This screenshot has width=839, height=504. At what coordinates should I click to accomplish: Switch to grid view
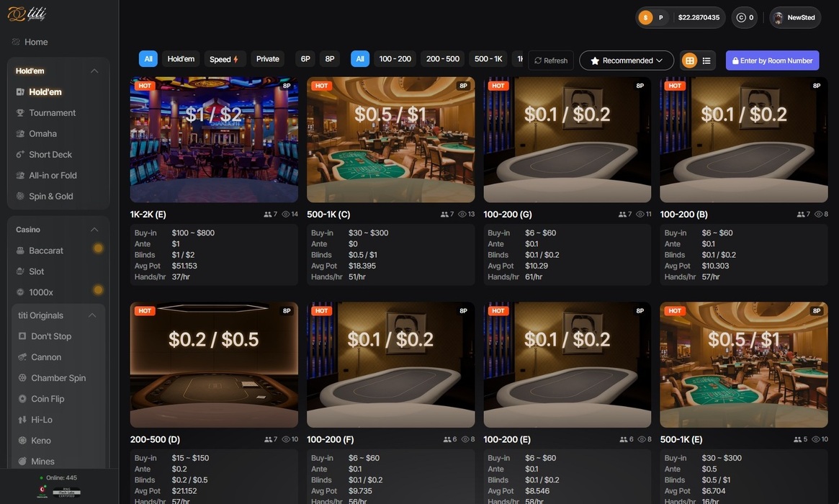click(690, 60)
